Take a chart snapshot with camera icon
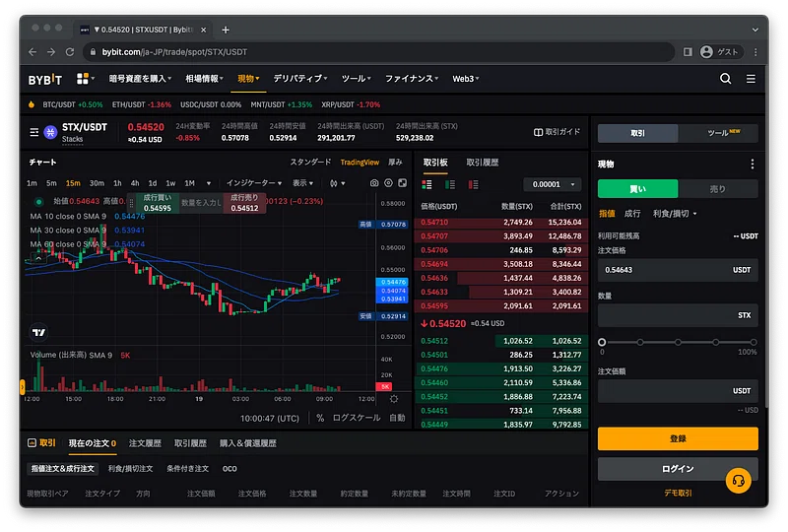 [x=374, y=183]
